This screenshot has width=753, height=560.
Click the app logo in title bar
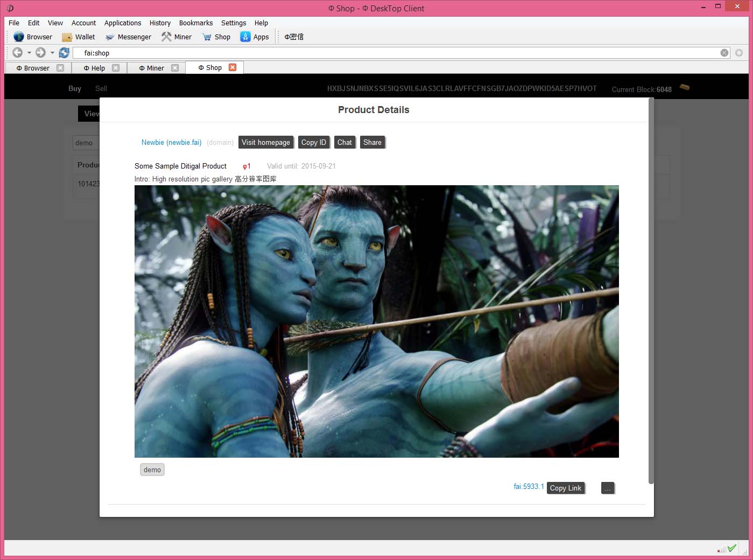pyautogui.click(x=10, y=8)
